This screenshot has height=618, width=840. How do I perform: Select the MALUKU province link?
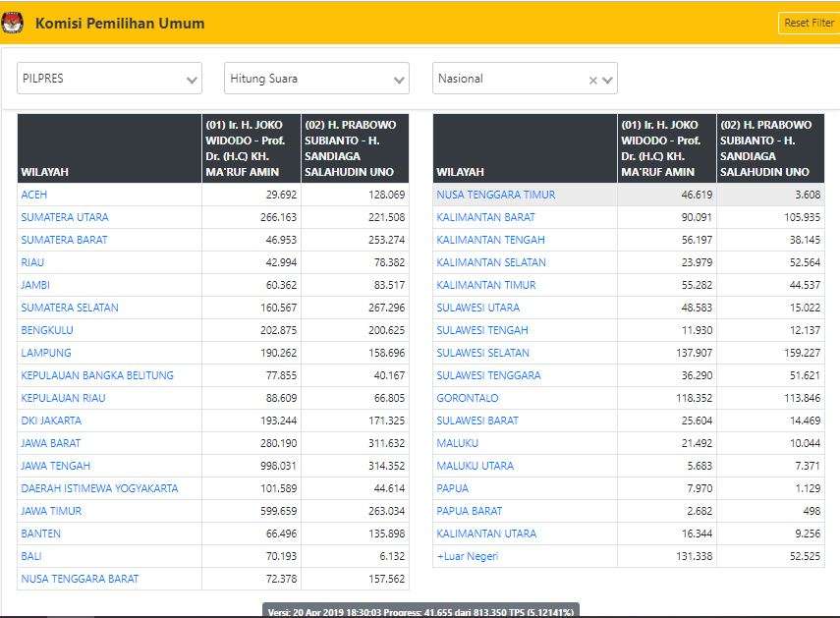click(x=458, y=443)
